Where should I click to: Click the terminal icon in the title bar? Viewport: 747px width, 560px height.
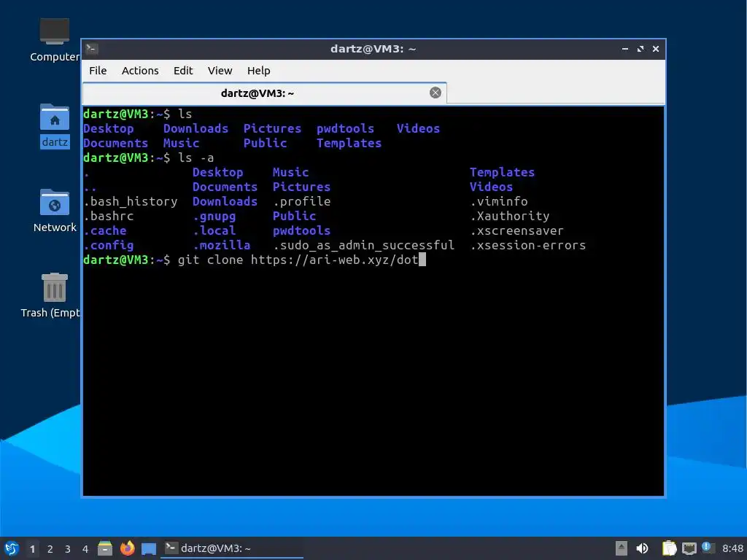(91, 49)
